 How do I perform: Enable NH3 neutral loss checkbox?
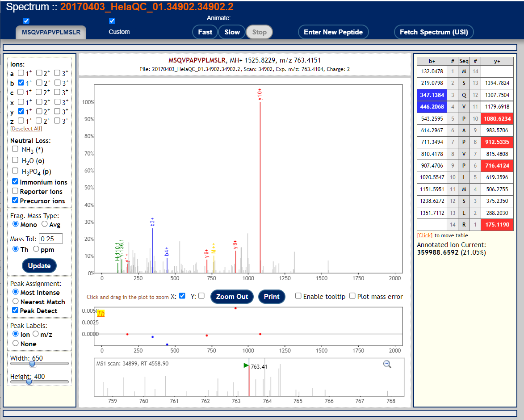15,149
